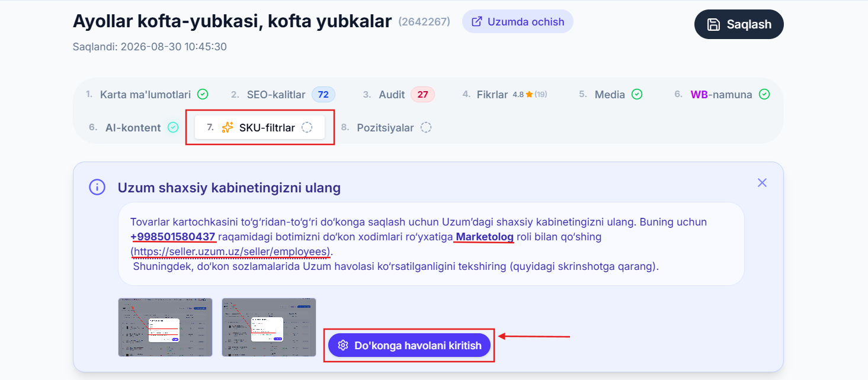Click the info icon beside banner title
Image resolution: width=868 pixels, height=380 pixels.
97,188
